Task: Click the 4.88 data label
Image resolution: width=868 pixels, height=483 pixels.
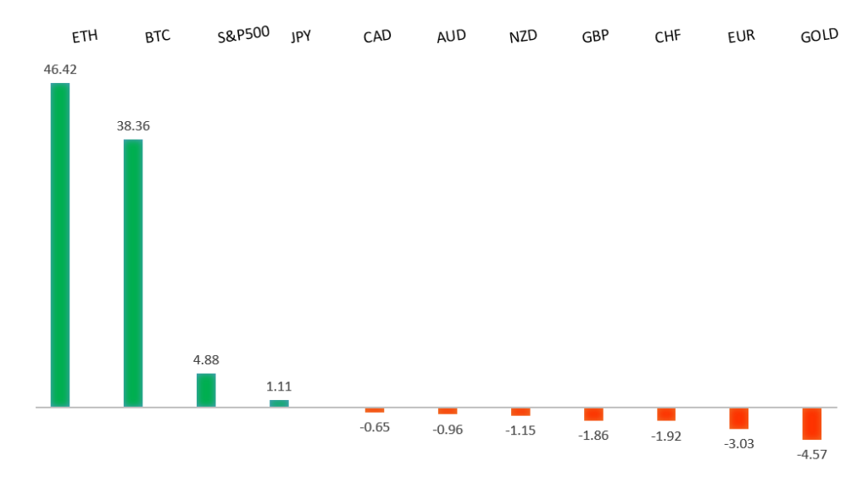Action: (x=206, y=359)
